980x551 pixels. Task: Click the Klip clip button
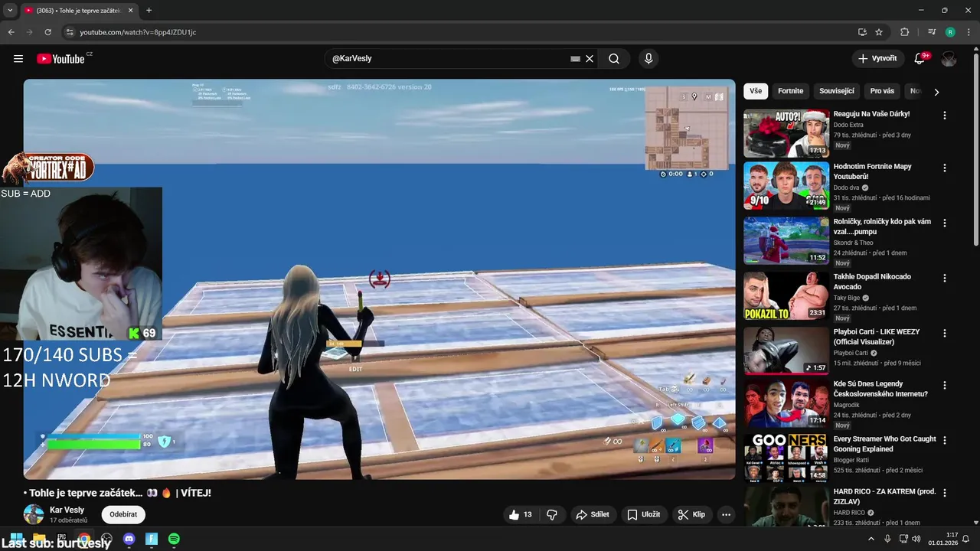pos(691,515)
